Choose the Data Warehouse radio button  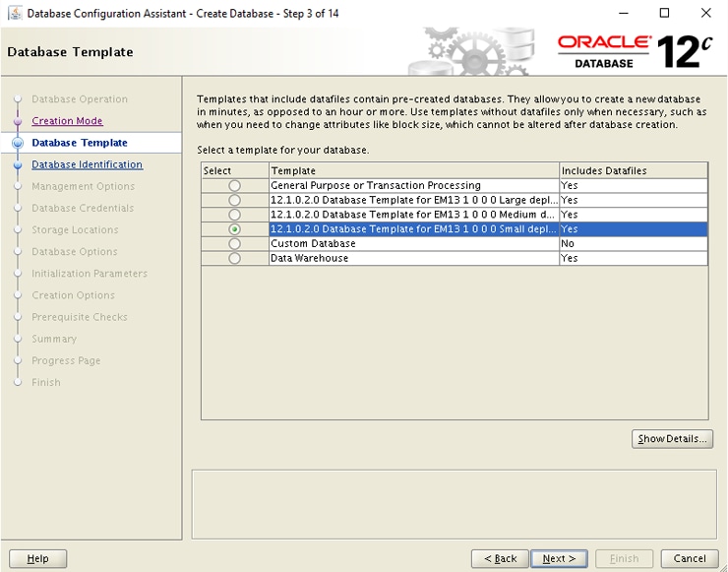[234, 258]
